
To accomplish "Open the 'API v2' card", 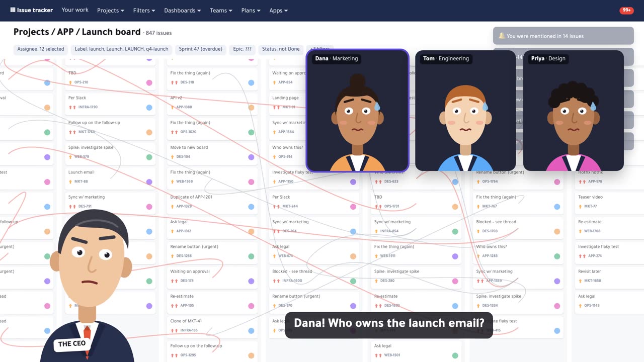I will tap(212, 103).
